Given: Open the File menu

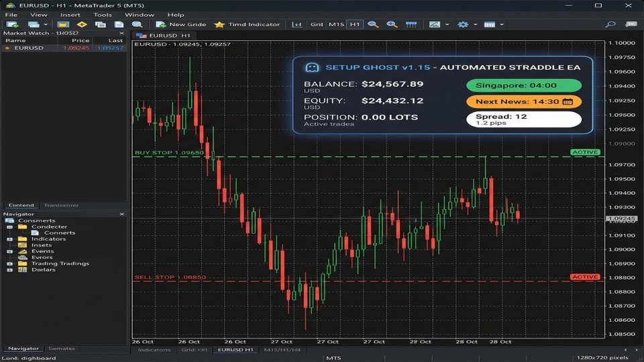Looking at the screenshot, I should (x=11, y=15).
